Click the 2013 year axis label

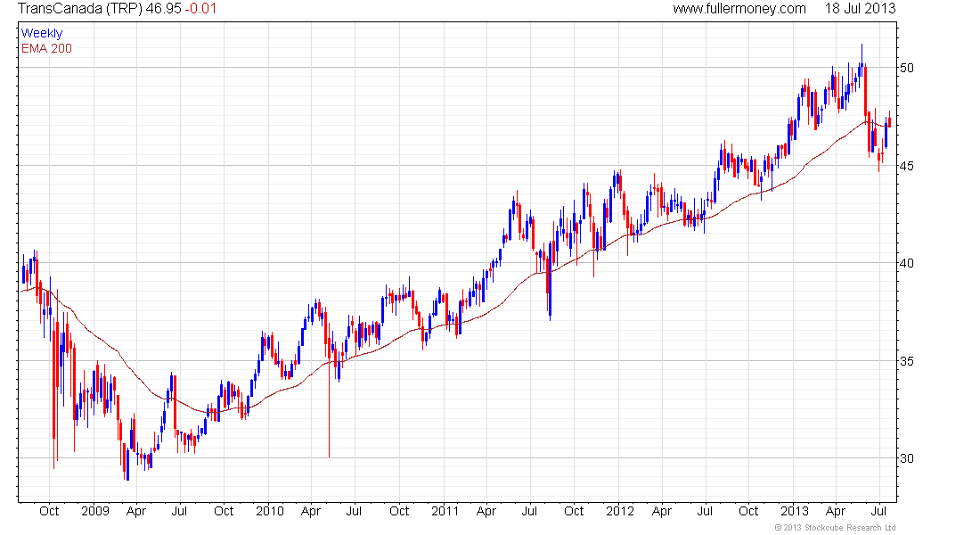795,511
